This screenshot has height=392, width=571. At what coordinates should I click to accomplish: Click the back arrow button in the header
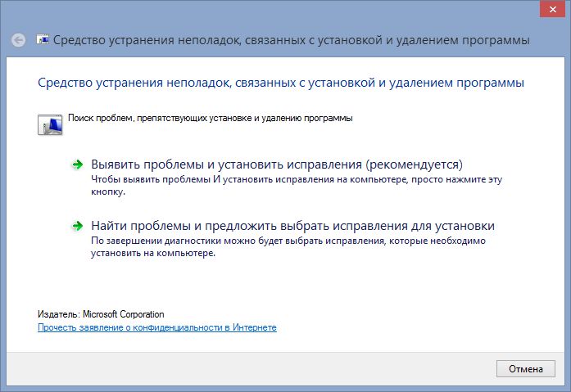coord(19,39)
